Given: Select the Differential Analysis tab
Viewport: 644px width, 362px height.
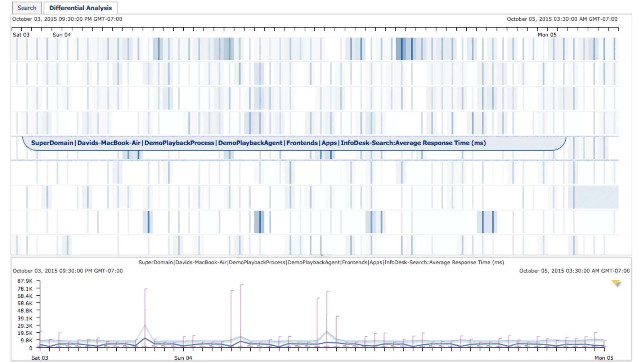Looking at the screenshot, I should click(x=80, y=8).
